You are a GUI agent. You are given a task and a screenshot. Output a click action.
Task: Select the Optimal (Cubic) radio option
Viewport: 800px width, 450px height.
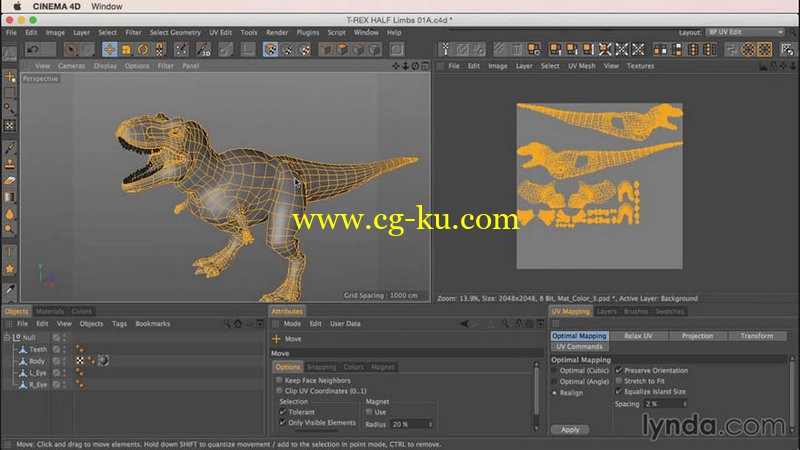pyautogui.click(x=555, y=370)
